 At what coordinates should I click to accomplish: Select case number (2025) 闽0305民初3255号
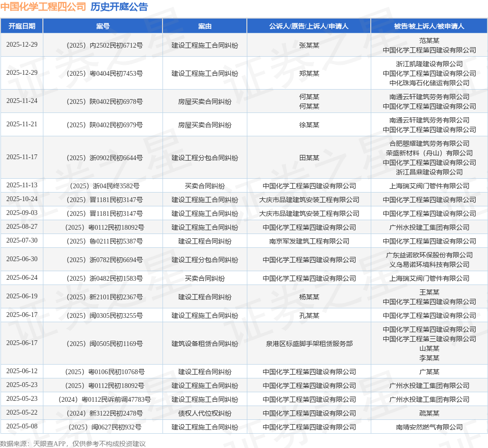point(104,316)
